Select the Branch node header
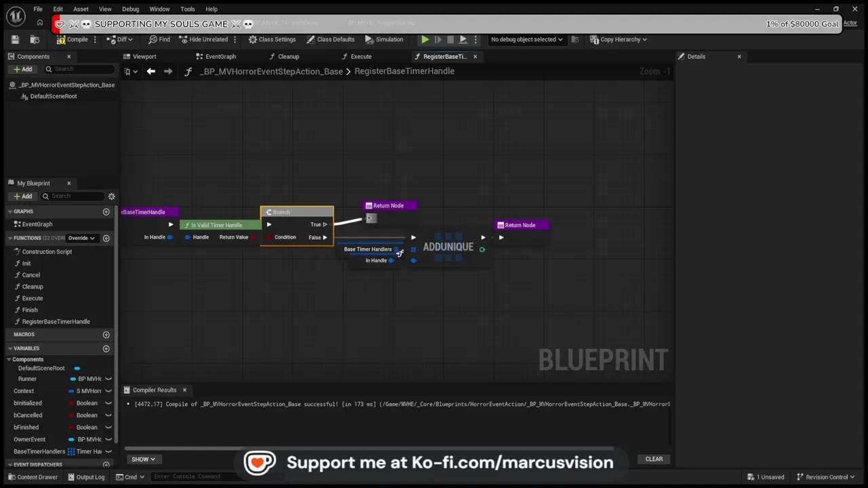The height and width of the screenshot is (488, 868). [297, 212]
